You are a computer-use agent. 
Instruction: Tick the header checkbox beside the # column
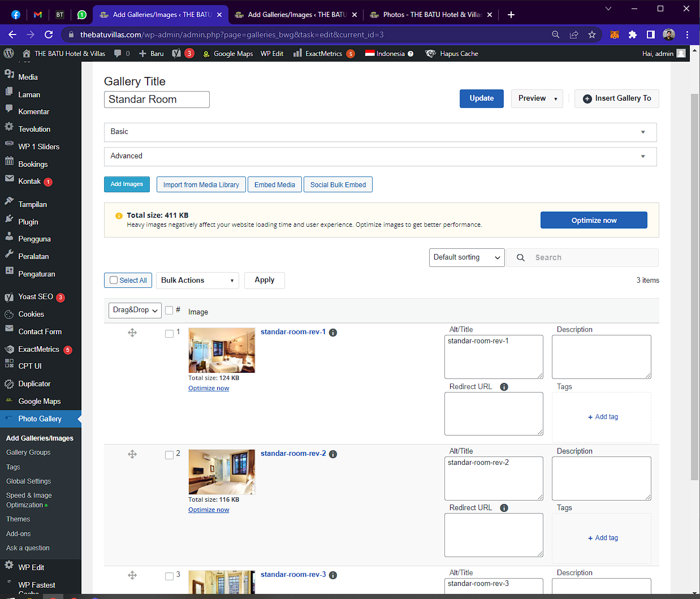pos(169,310)
